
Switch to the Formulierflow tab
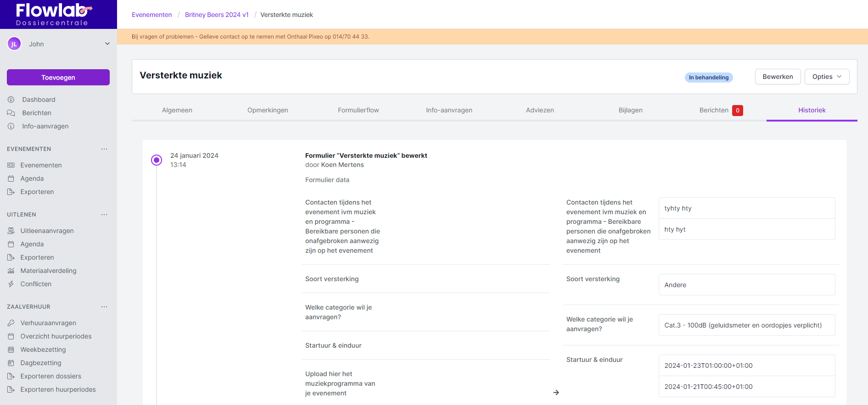(358, 110)
